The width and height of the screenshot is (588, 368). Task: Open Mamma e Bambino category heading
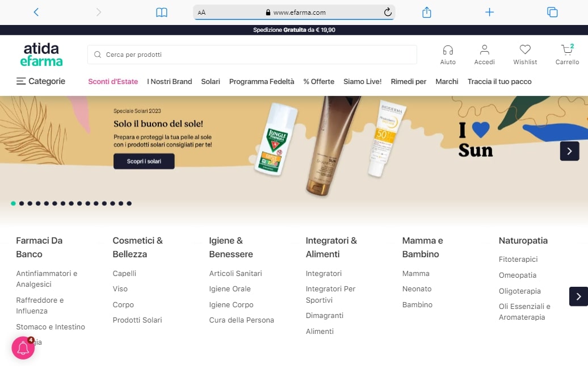click(x=423, y=247)
